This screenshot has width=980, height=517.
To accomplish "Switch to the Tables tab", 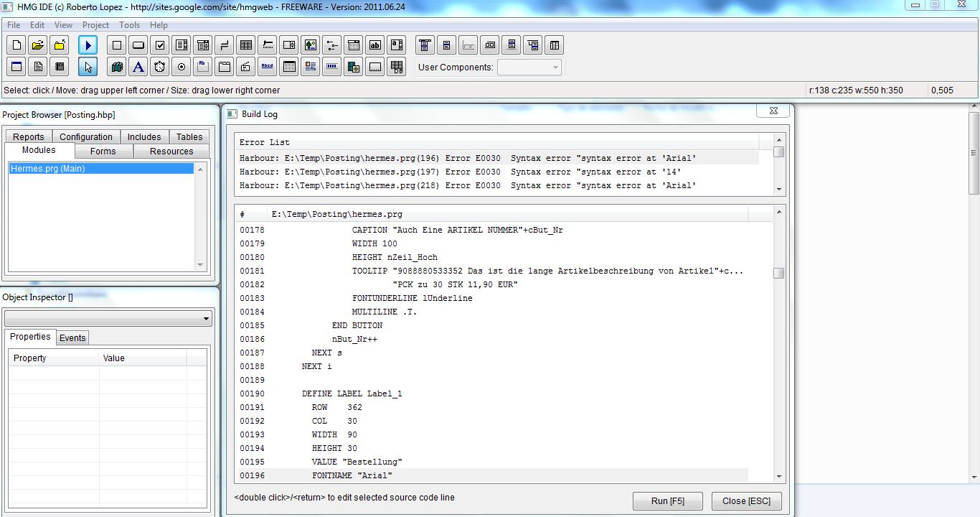I will click(189, 136).
